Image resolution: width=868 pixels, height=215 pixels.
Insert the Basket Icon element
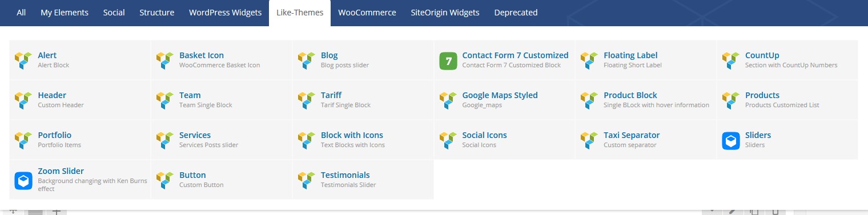(x=222, y=60)
